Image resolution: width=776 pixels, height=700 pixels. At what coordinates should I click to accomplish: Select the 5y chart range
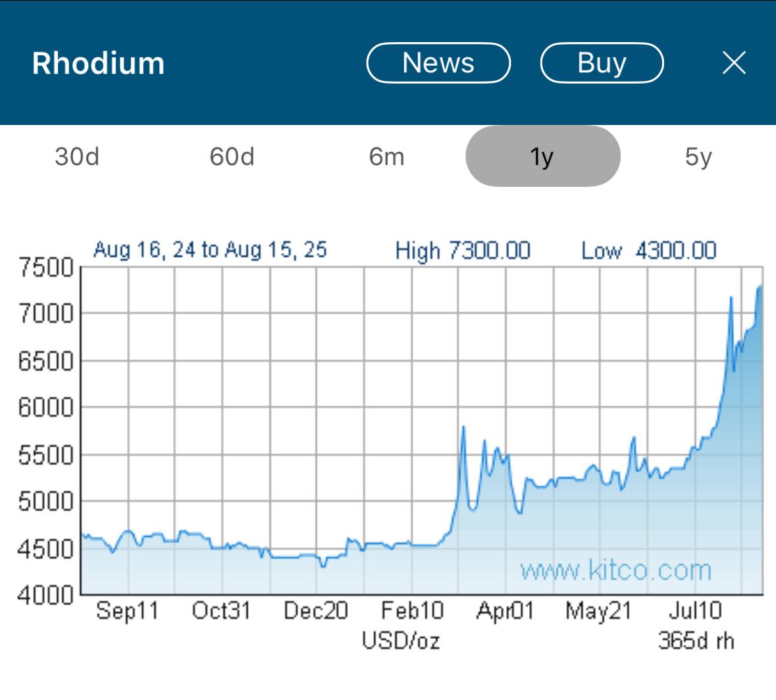(x=698, y=157)
